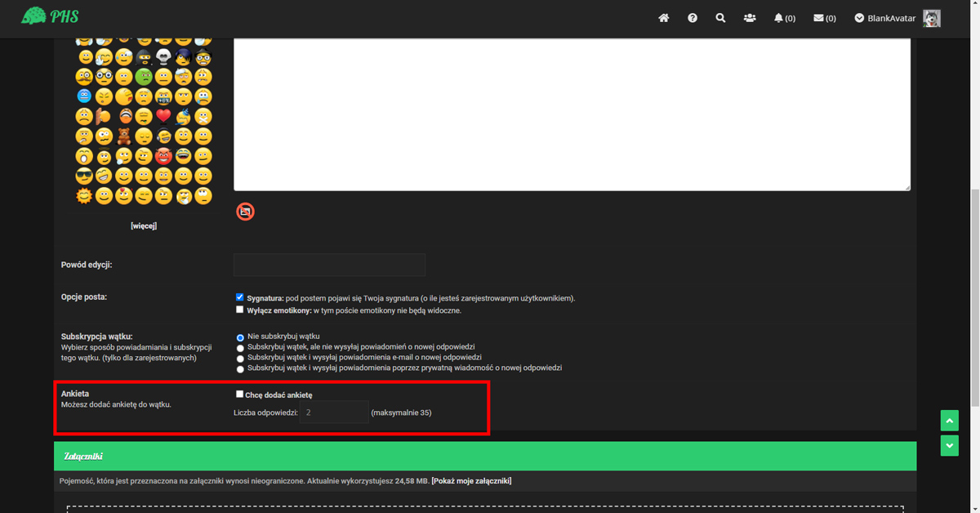980x513 pixels.
Task: Insert the censored swearing mouth emoticon
Action: point(163,96)
